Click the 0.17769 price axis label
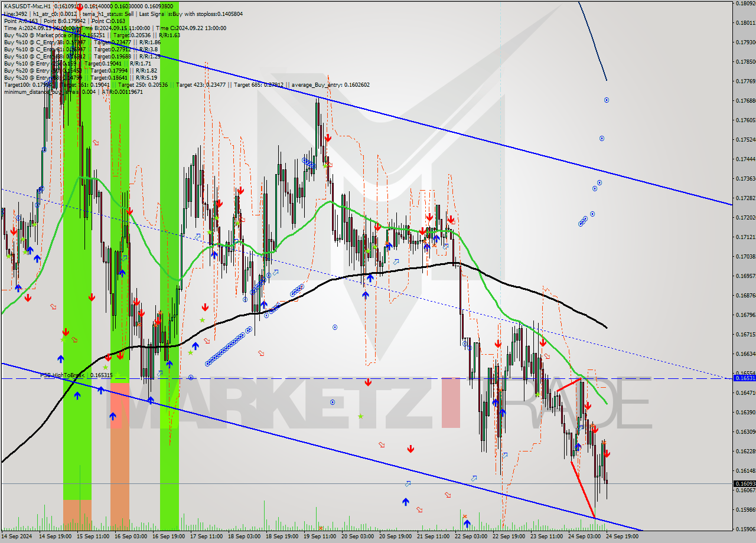The width and height of the screenshot is (756, 543). point(745,81)
